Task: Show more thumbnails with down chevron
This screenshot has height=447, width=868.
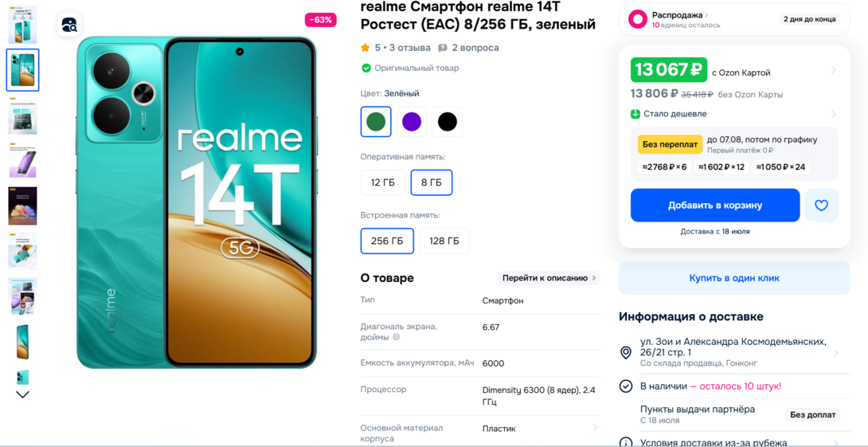Action: [23, 395]
